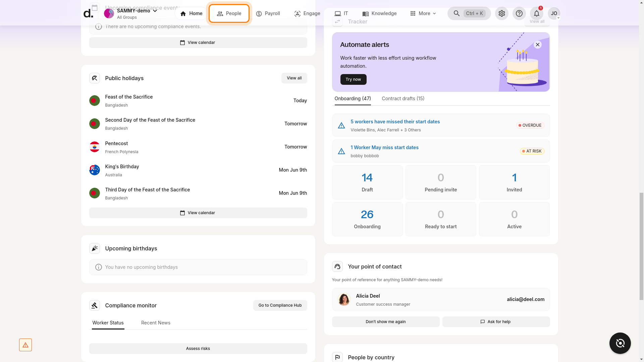
Task: Open the Engage menu
Action: click(307, 13)
